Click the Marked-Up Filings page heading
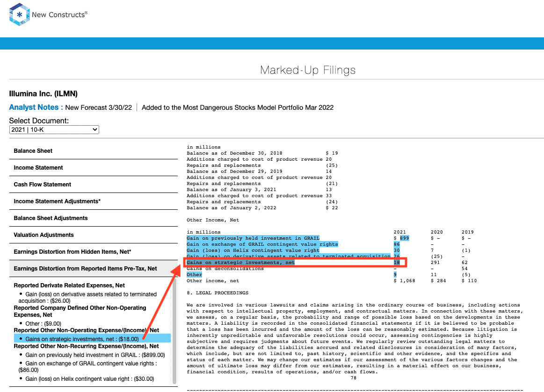 point(308,70)
